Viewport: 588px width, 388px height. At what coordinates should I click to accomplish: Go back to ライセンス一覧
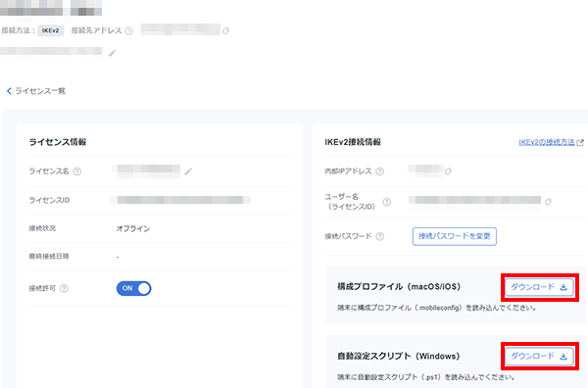(x=36, y=91)
